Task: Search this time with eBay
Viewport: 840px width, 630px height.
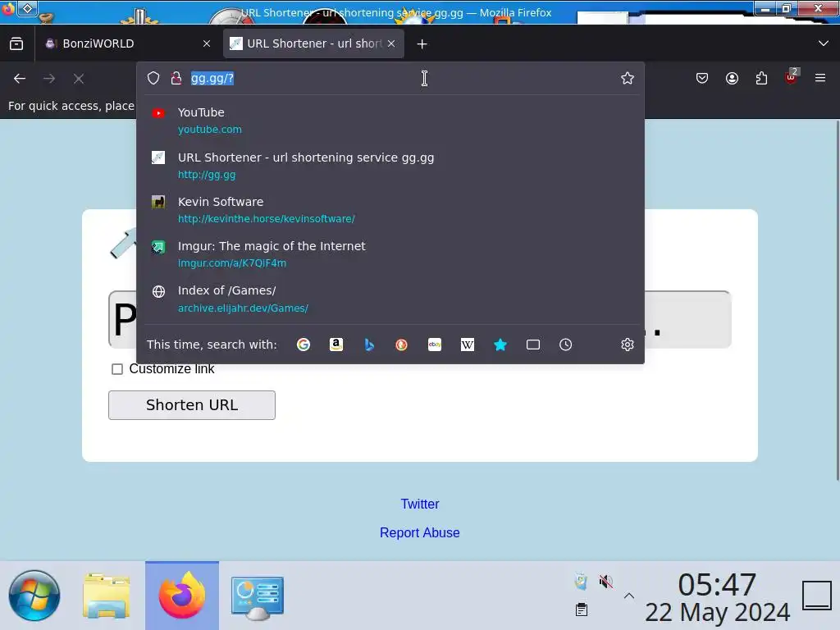Action: [435, 345]
